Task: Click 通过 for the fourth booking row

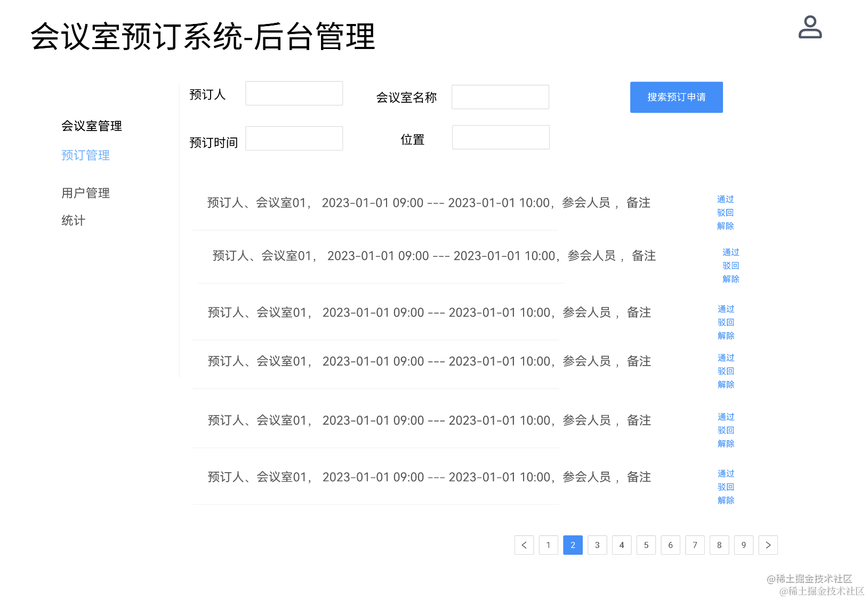Action: (x=726, y=358)
